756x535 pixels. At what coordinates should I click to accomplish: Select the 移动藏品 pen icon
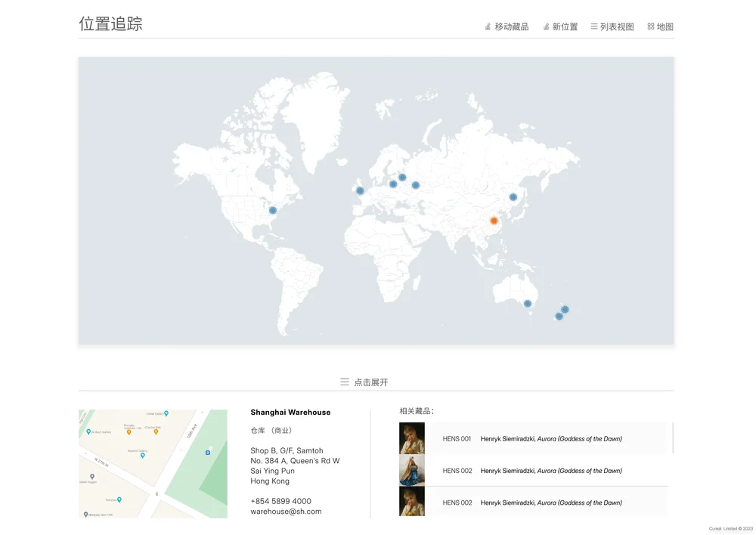486,26
